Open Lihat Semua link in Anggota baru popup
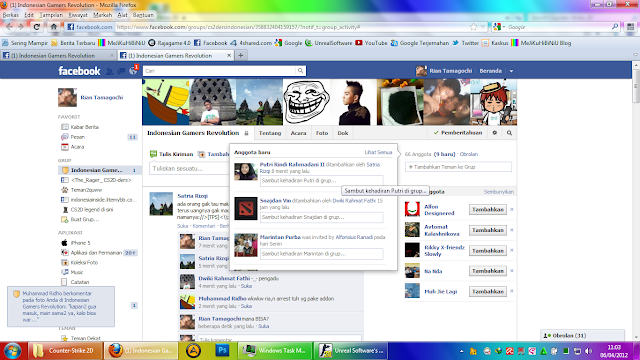The width and height of the screenshot is (640, 360). point(378,152)
